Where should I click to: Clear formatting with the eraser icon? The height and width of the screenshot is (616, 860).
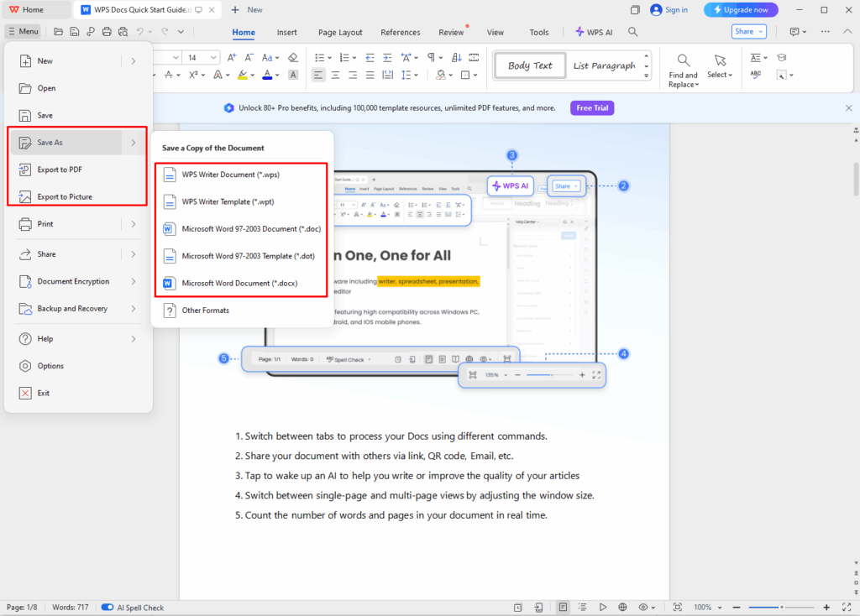[292, 56]
